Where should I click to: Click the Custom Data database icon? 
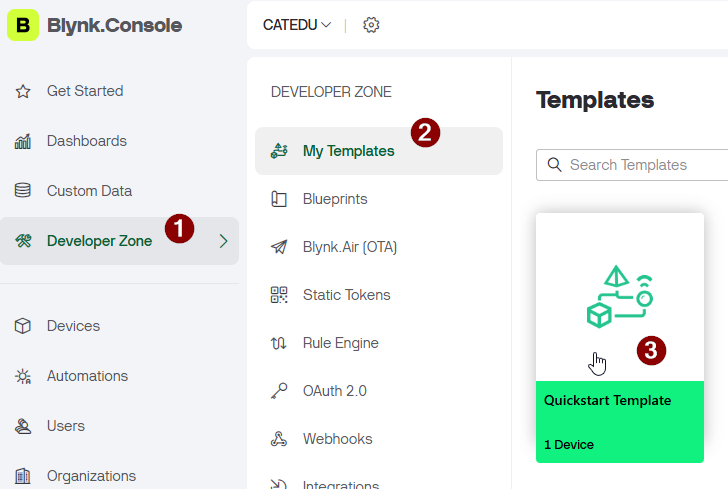click(23, 191)
